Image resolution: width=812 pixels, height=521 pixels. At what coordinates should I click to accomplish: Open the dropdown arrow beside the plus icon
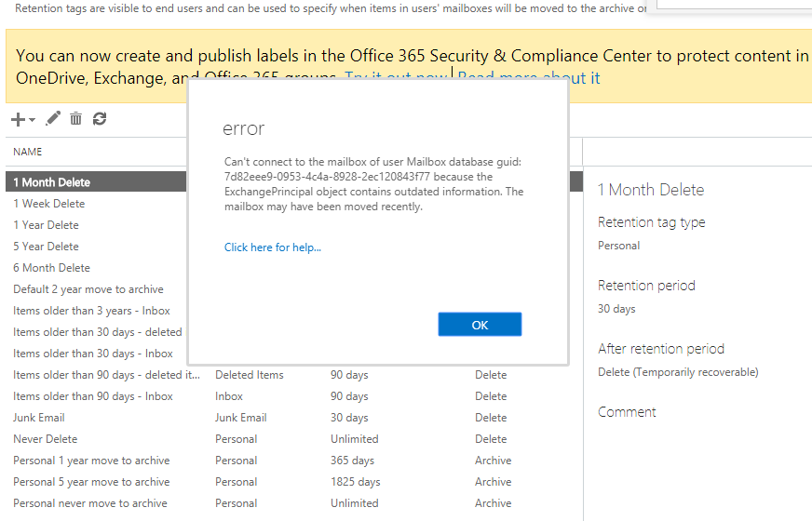32,120
